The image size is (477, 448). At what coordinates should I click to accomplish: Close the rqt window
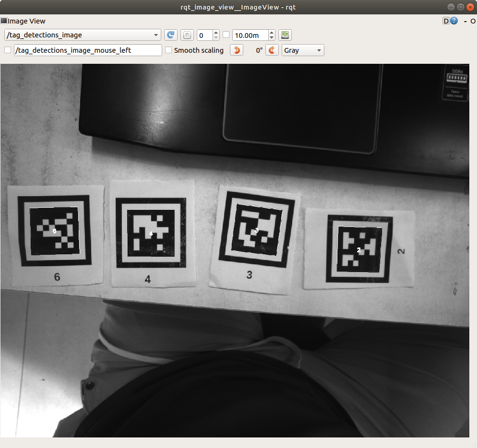(470, 7)
